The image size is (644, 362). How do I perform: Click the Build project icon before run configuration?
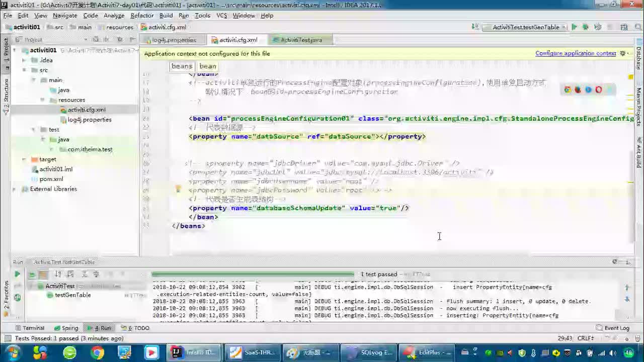(x=475, y=27)
